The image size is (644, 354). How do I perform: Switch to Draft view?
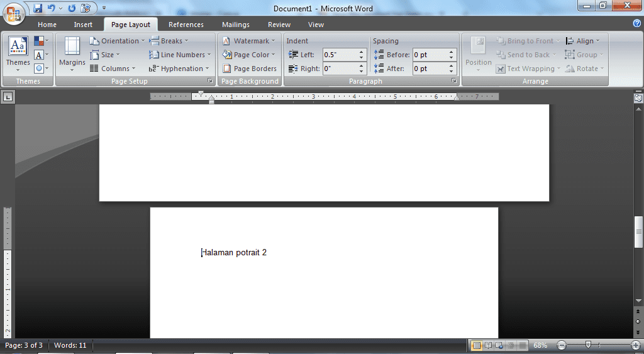click(523, 345)
